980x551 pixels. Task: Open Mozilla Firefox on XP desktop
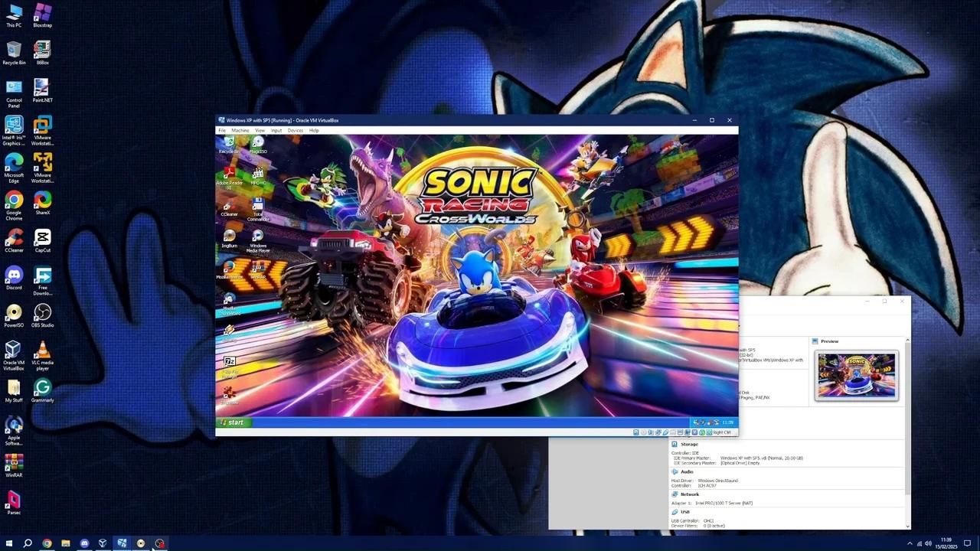(x=229, y=270)
